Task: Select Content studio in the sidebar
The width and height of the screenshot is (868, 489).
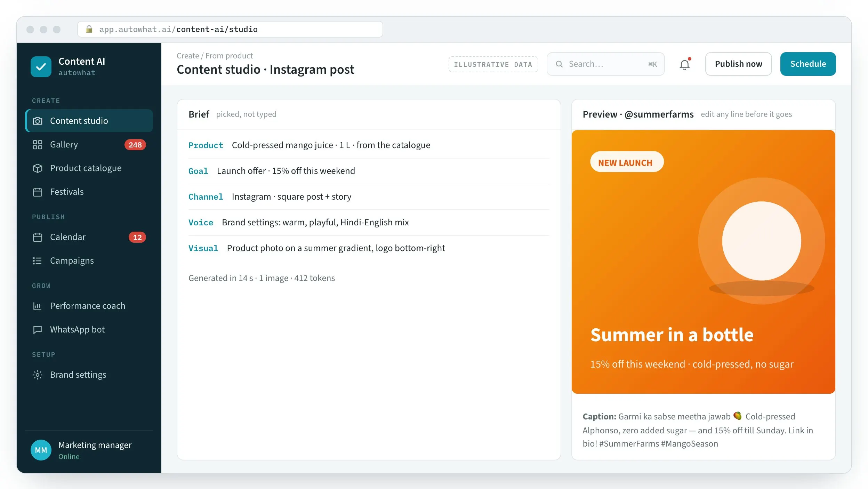Action: click(x=89, y=121)
